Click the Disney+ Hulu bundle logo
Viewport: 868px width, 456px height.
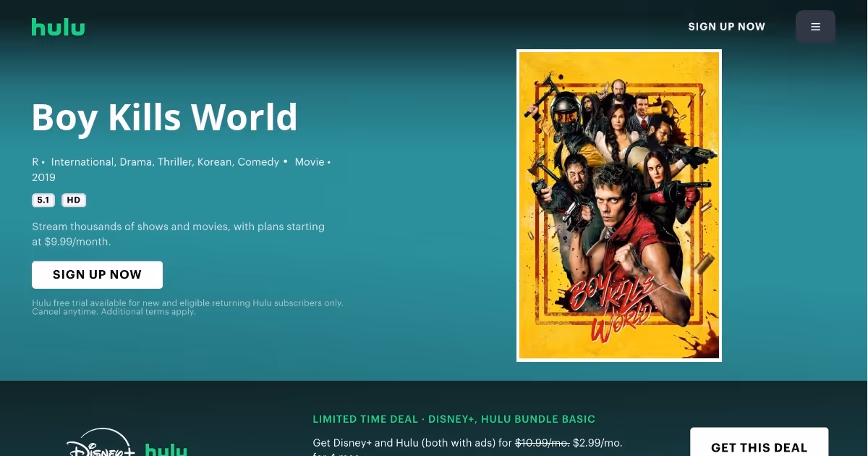127,443
